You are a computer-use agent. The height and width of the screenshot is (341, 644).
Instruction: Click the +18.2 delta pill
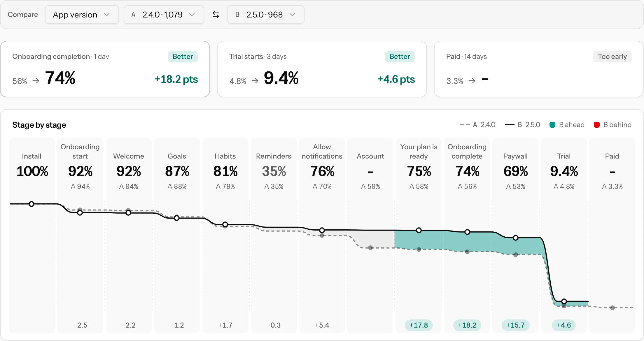click(x=467, y=325)
